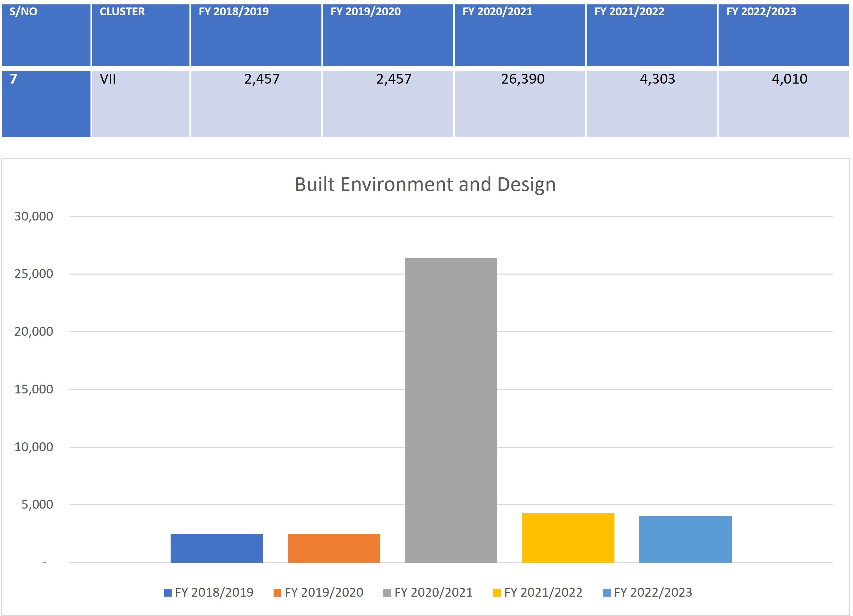Click the orange FY 2019/2020 legend swatch

[278, 593]
